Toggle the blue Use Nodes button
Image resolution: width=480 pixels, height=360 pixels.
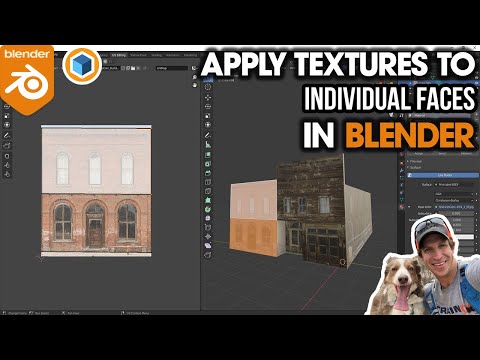pos(443,175)
